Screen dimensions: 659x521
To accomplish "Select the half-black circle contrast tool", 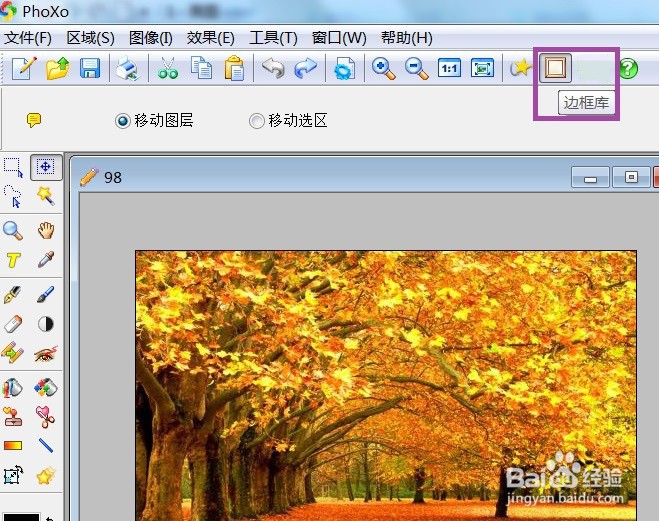I will coord(46,324).
